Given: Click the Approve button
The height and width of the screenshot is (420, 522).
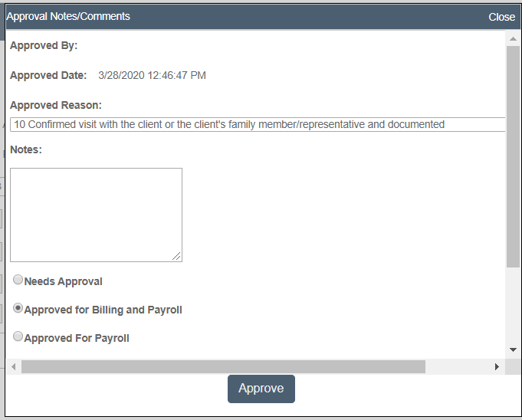Looking at the screenshot, I should point(261,389).
